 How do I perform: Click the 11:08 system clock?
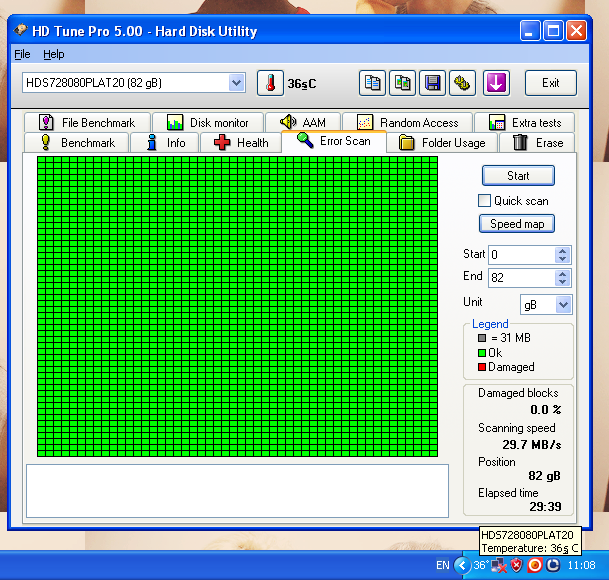(581, 565)
